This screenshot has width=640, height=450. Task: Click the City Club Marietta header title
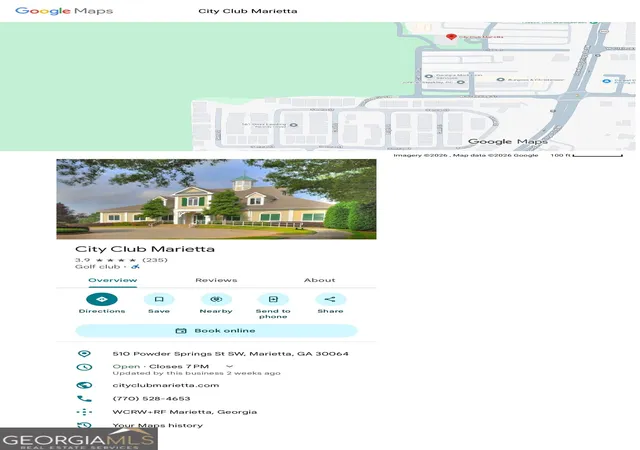pyautogui.click(x=248, y=11)
